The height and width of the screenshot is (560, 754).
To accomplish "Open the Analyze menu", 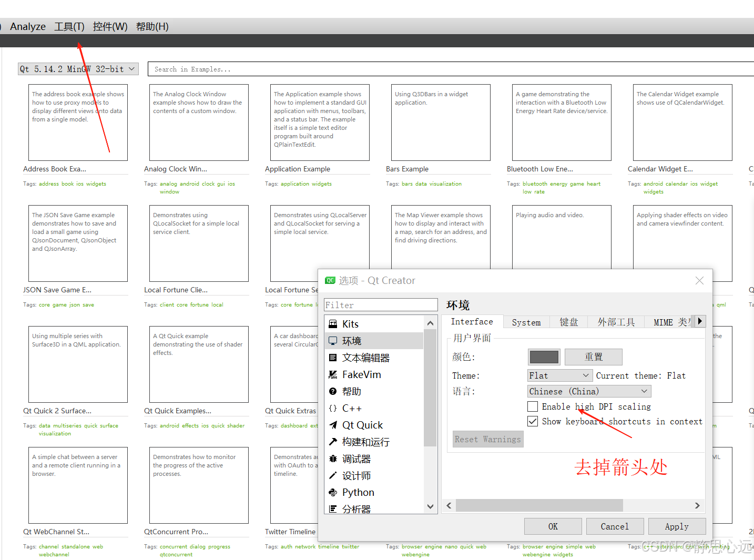I will coord(28,26).
